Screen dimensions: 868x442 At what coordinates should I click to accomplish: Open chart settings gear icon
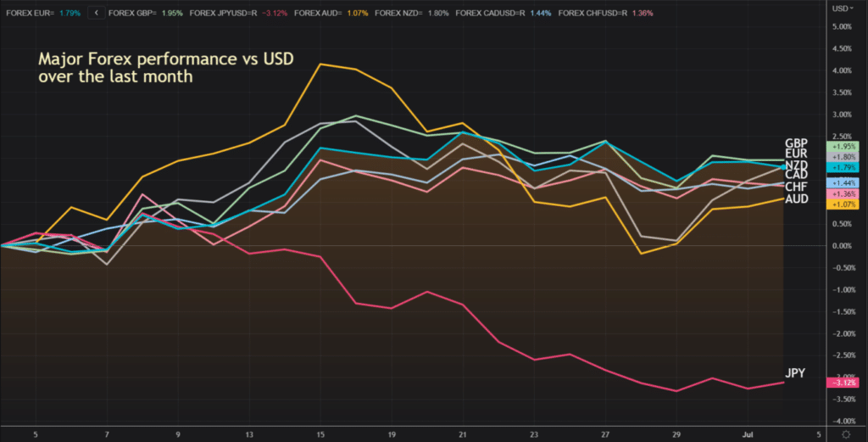tap(846, 435)
